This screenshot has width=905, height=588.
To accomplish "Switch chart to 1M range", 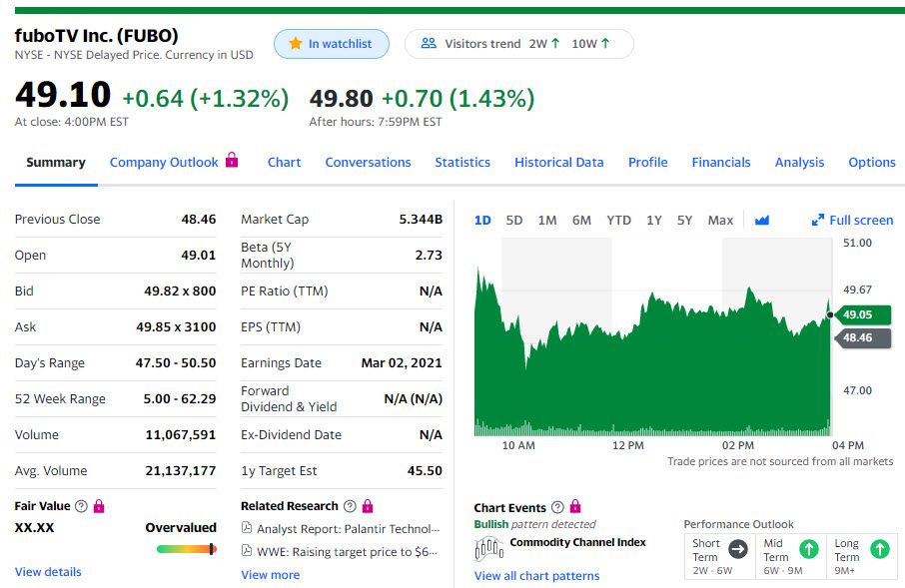I will pyautogui.click(x=547, y=220).
